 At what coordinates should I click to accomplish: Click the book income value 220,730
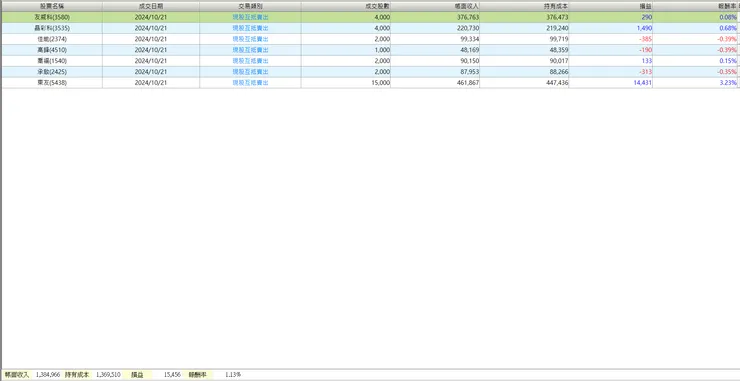click(469, 28)
